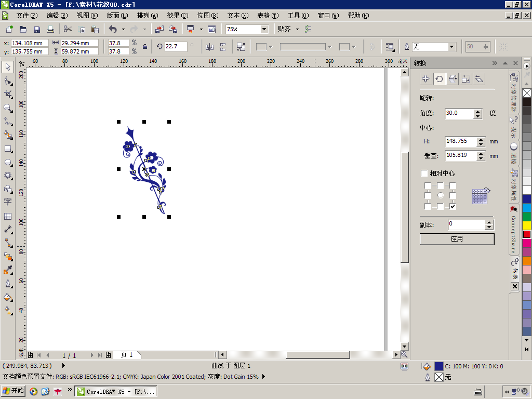Viewport: 532px width, 399px height.
Task: Select the no-color X swatch in palette
Action: tap(527, 92)
